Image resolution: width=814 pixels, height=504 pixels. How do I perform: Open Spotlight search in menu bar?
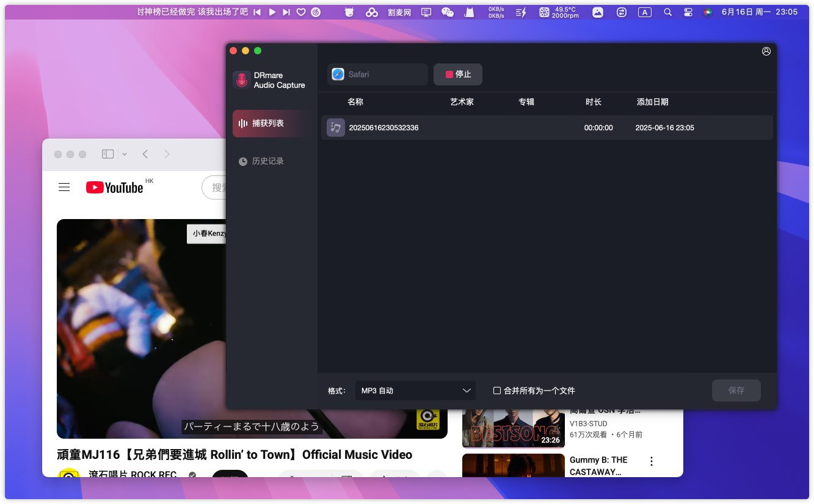pyautogui.click(x=667, y=12)
